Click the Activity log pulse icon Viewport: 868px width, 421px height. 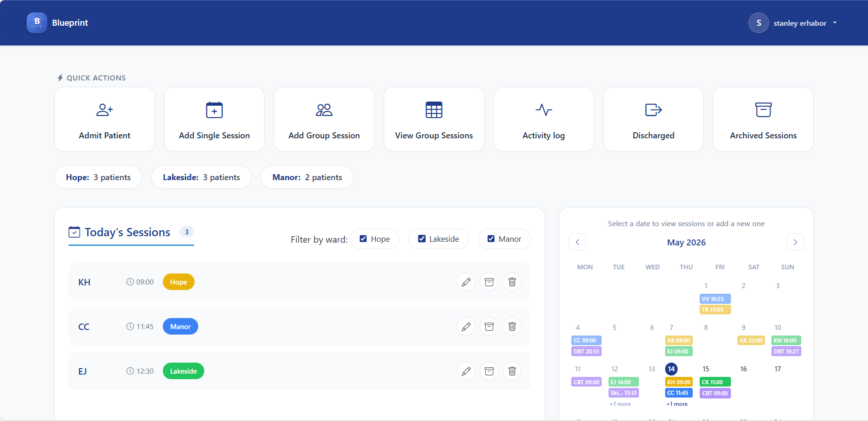(544, 110)
